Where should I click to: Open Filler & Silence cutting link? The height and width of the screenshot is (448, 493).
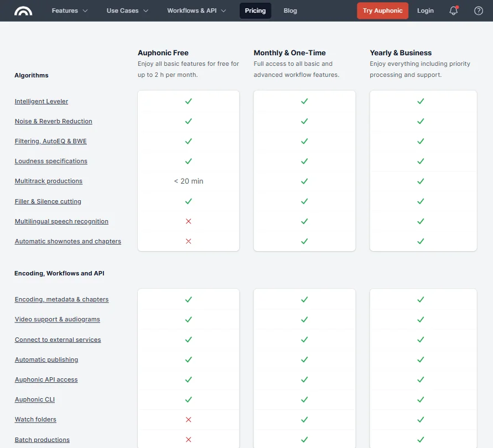tap(48, 201)
